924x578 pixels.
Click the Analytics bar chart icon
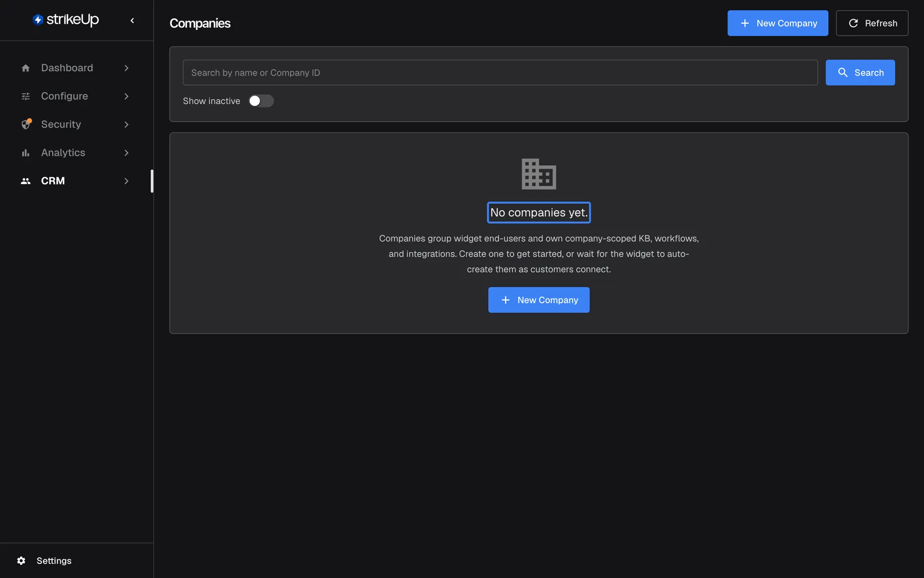point(26,153)
